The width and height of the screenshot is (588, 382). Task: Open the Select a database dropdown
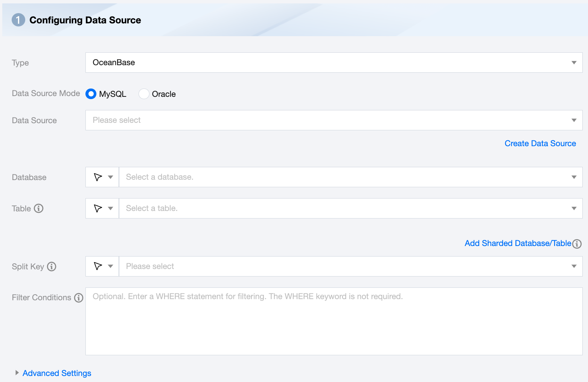(351, 177)
